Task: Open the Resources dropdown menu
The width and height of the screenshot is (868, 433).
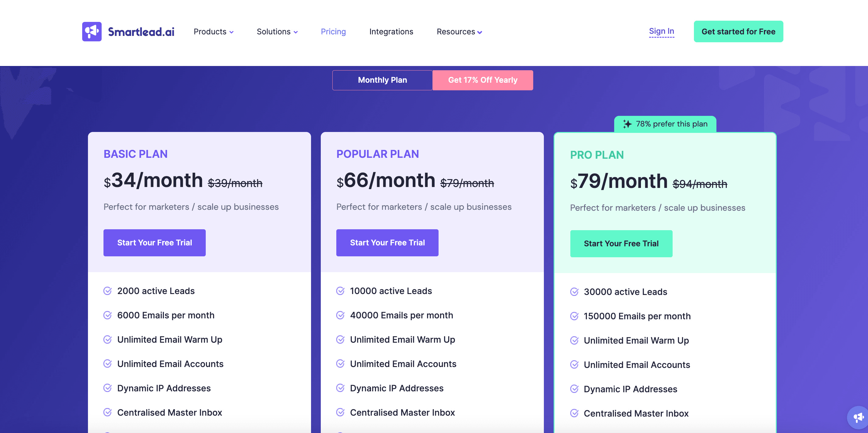Action: [x=459, y=32]
